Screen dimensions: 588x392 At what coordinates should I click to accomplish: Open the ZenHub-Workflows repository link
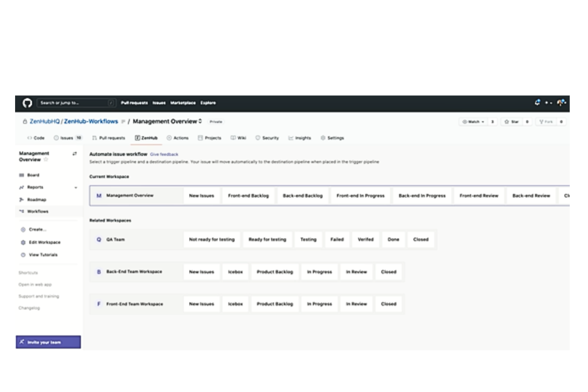91,122
